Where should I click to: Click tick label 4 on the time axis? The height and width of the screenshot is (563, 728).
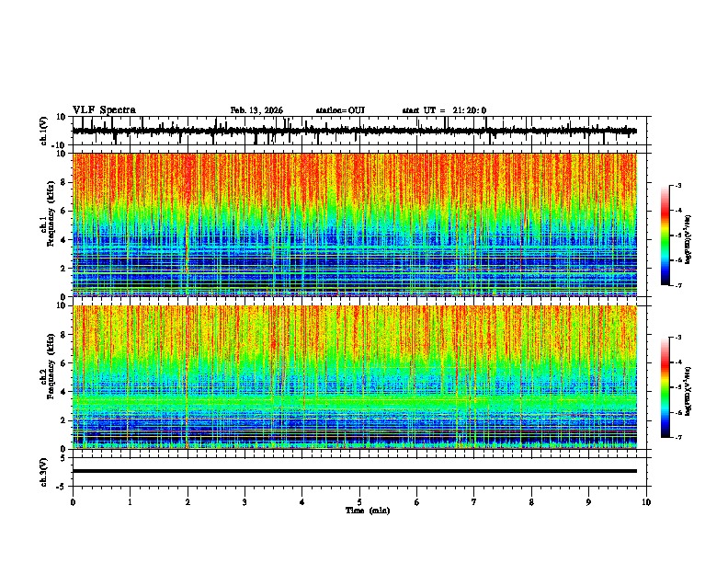(302, 502)
